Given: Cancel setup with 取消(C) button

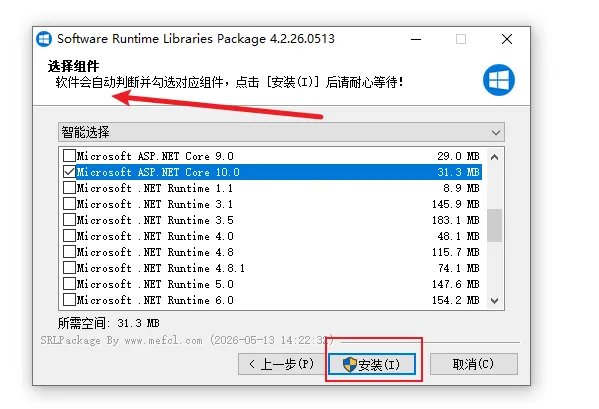Looking at the screenshot, I should point(474,364).
